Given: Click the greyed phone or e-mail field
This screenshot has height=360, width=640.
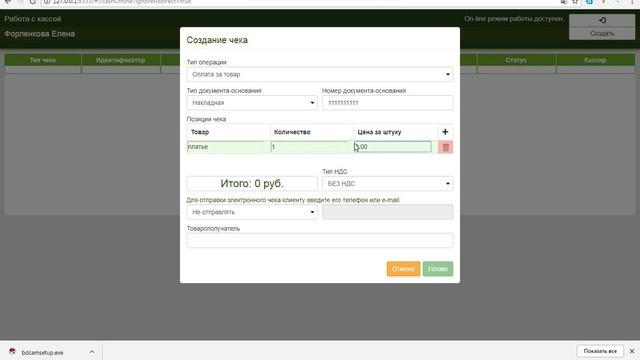Looking at the screenshot, I should point(387,212).
